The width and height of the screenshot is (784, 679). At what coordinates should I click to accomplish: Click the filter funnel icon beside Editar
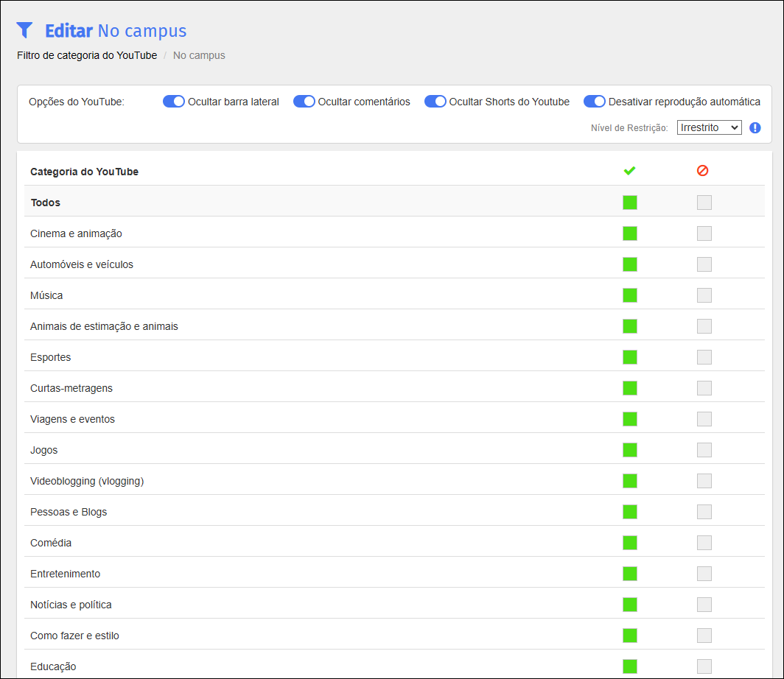coord(24,30)
